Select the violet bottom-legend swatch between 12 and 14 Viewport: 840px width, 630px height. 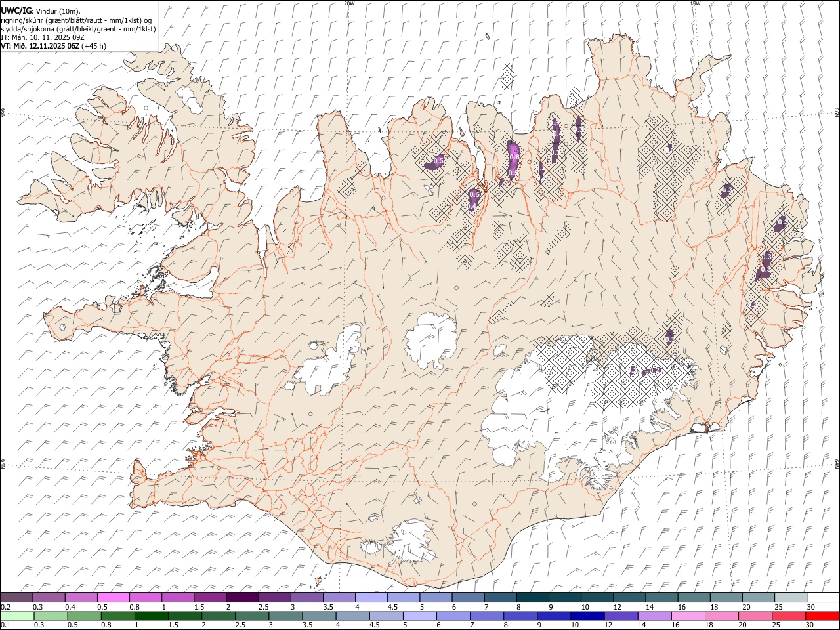tap(620, 616)
